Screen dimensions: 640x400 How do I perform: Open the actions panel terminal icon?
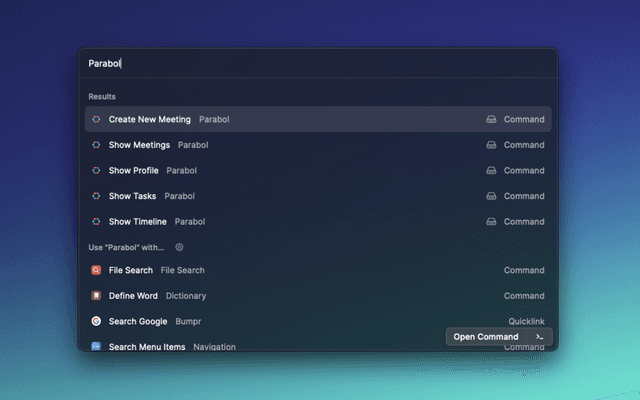click(540, 337)
